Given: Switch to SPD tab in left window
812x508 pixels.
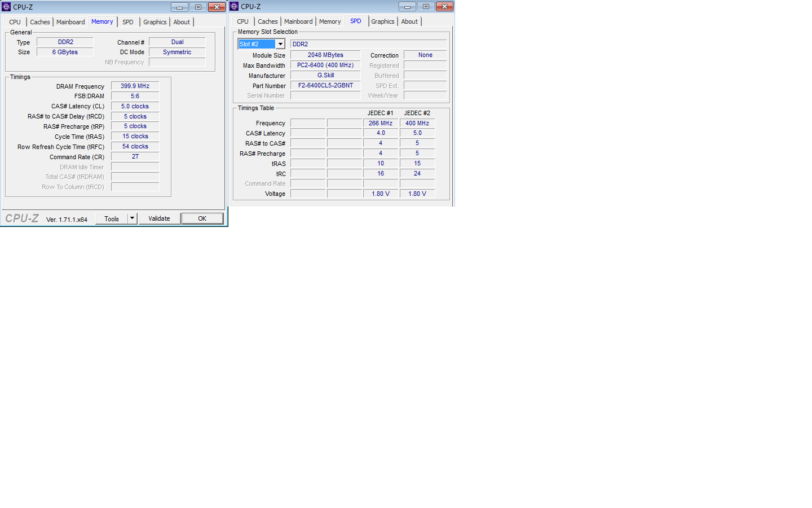Looking at the screenshot, I should pyautogui.click(x=128, y=22).
